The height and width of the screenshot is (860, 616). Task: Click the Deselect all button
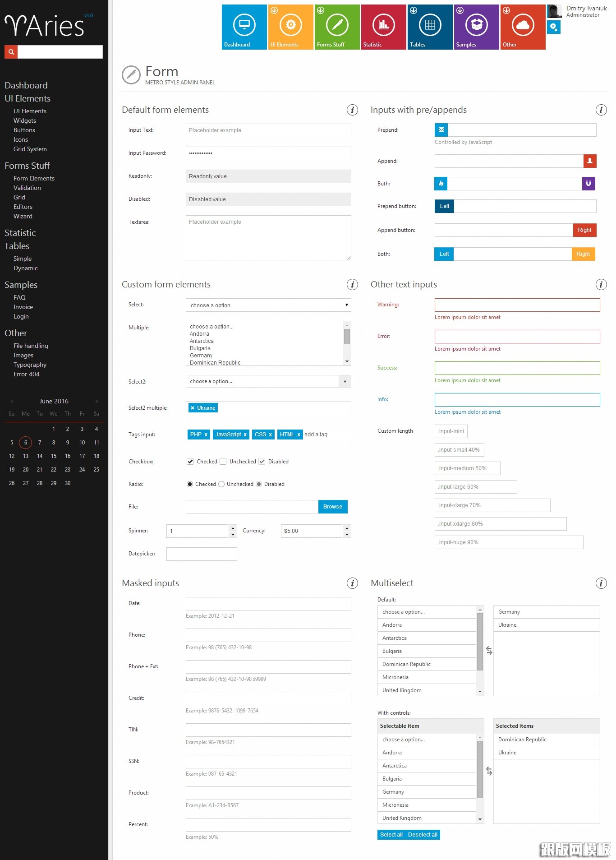click(x=423, y=835)
